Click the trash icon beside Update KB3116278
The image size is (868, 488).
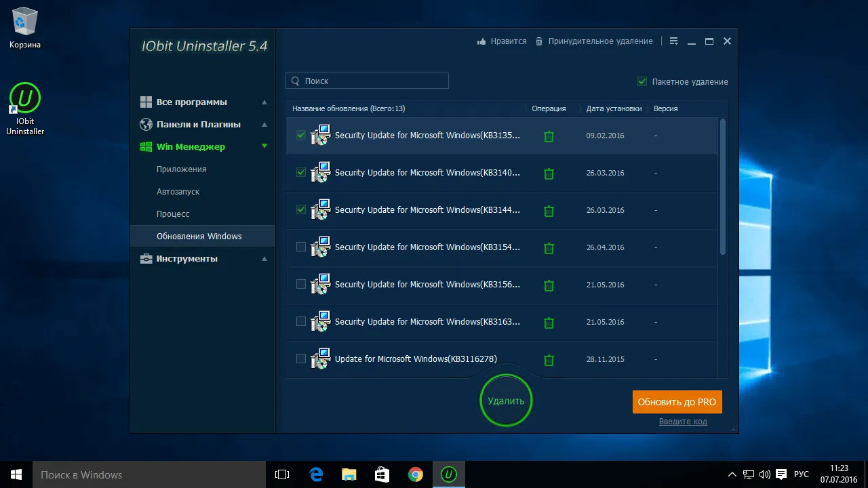click(549, 359)
